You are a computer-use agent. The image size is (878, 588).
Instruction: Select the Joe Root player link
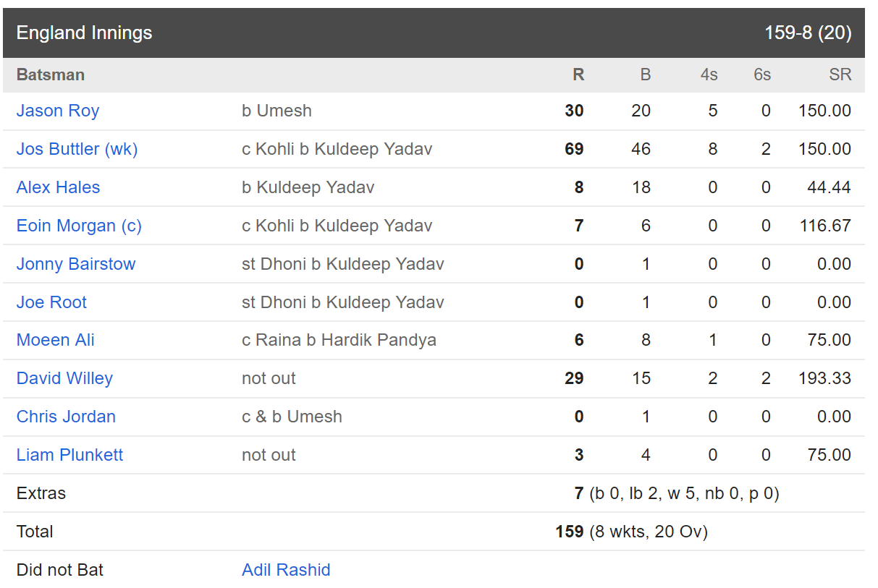(x=51, y=302)
